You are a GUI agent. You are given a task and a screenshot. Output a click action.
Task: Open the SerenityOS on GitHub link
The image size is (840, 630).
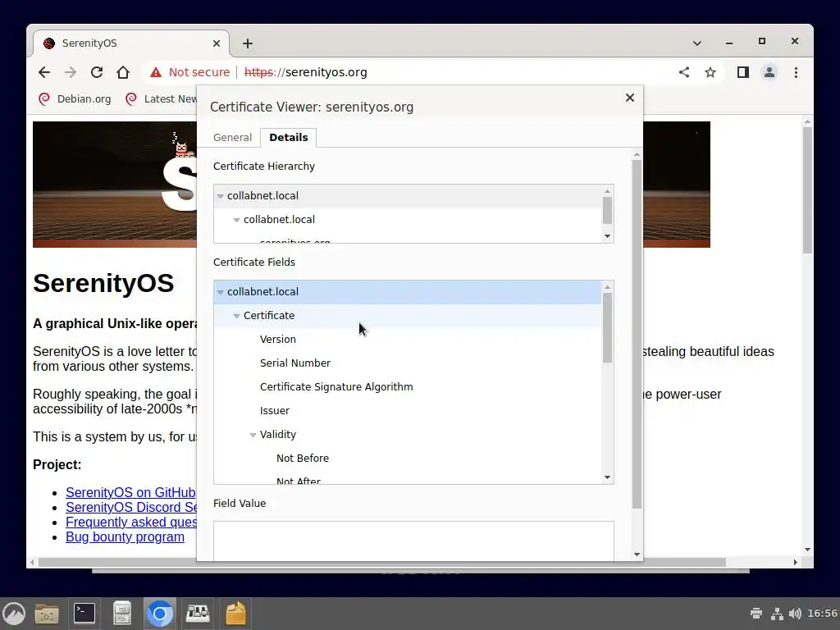click(130, 492)
